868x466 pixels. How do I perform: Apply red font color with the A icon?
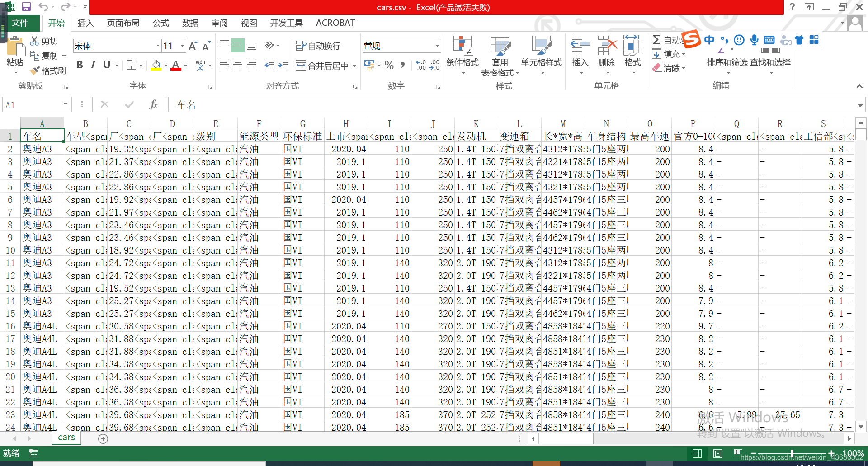click(176, 65)
